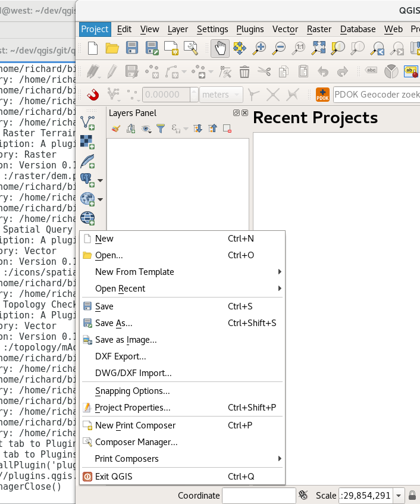420x504 pixels.
Task: Toggle mouse extents display beside Coordinate field
Action: pos(303,495)
